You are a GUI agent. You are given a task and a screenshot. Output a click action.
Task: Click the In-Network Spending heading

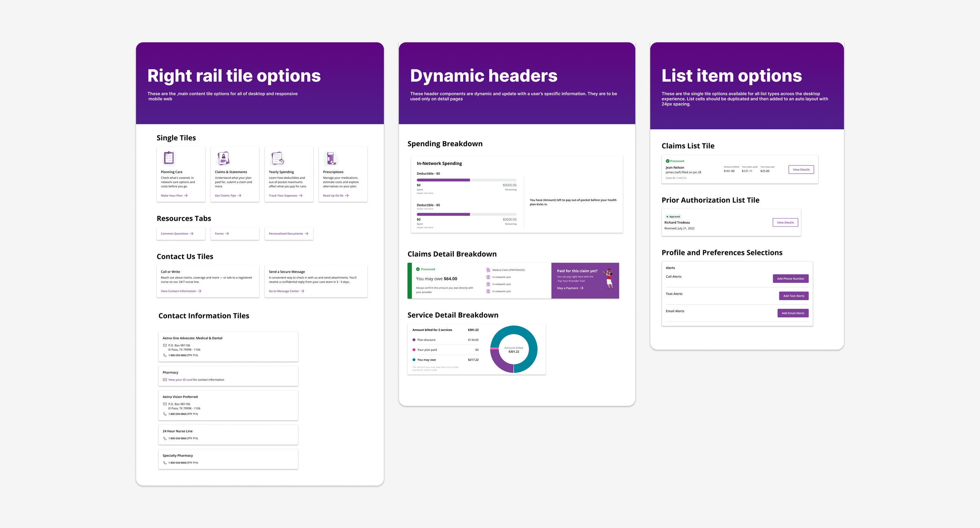pyautogui.click(x=439, y=163)
